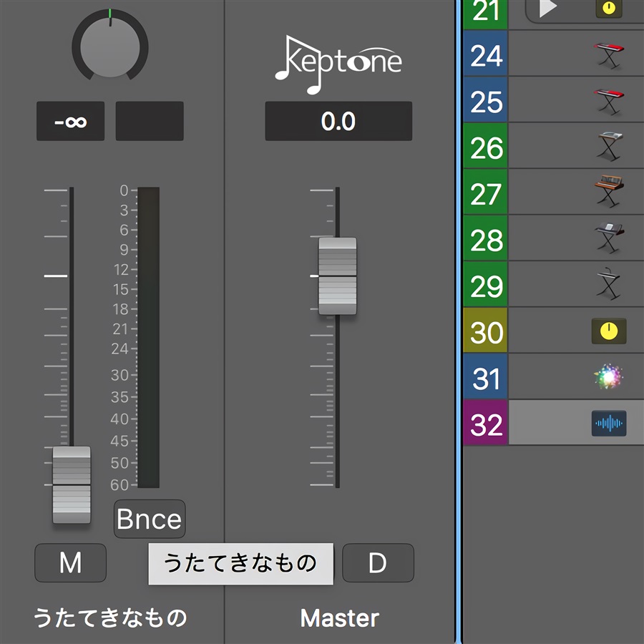Click the Master channel strip name label
Image resolution: width=644 pixels, height=644 pixels.
coord(340,618)
